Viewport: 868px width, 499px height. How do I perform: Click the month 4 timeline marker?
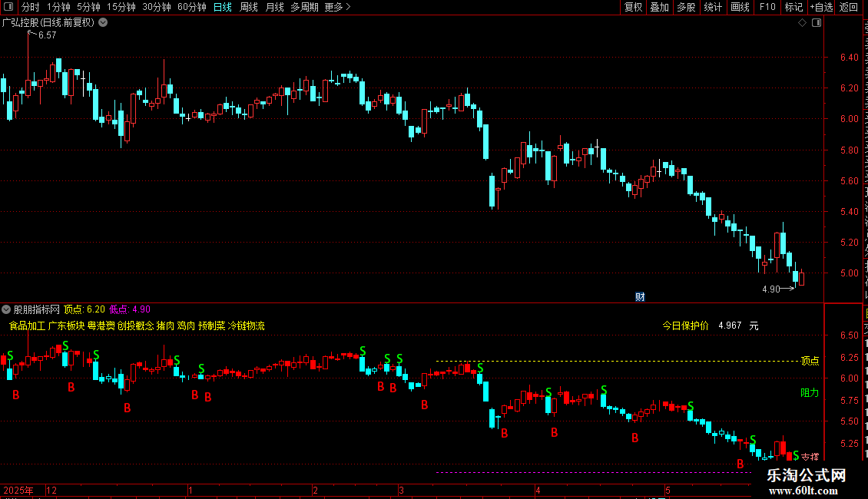click(538, 490)
